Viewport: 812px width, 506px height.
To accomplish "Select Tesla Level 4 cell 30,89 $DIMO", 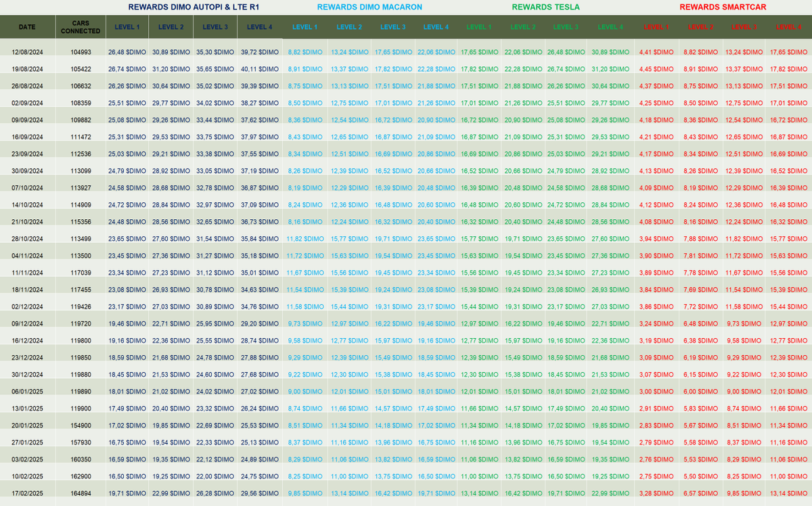I will (x=610, y=52).
